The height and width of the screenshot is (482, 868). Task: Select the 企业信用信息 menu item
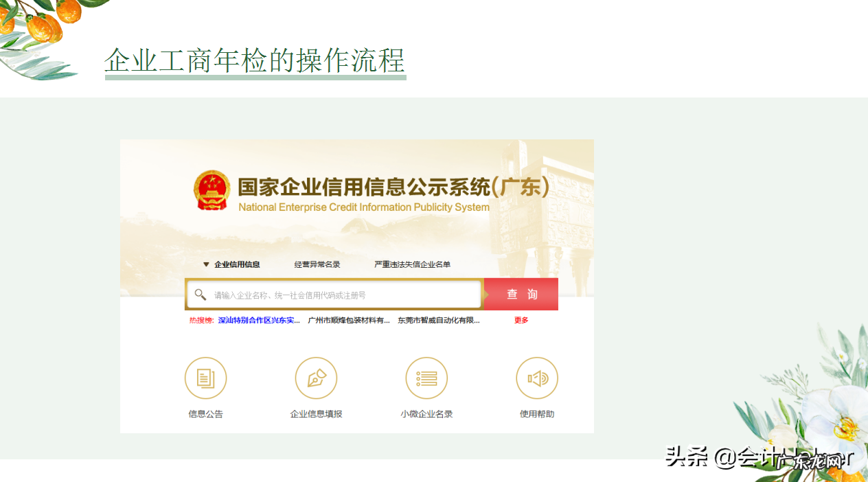pyautogui.click(x=238, y=264)
